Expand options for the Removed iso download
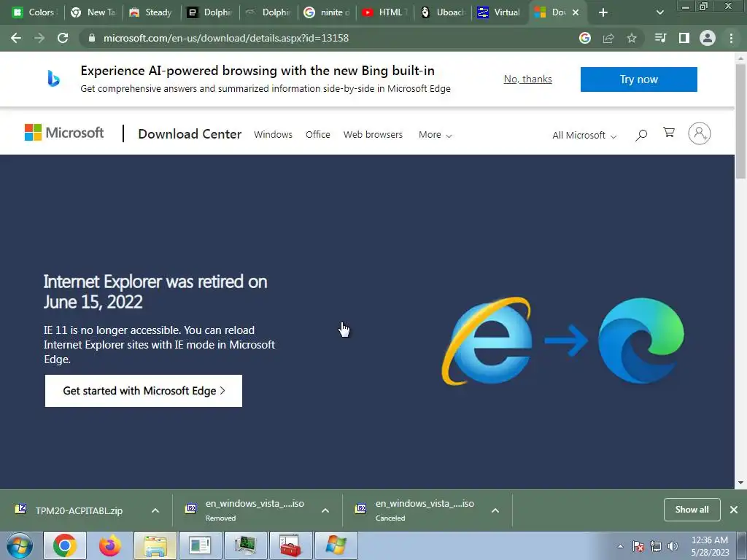Viewport: 747px width, 560px height. pyautogui.click(x=325, y=510)
